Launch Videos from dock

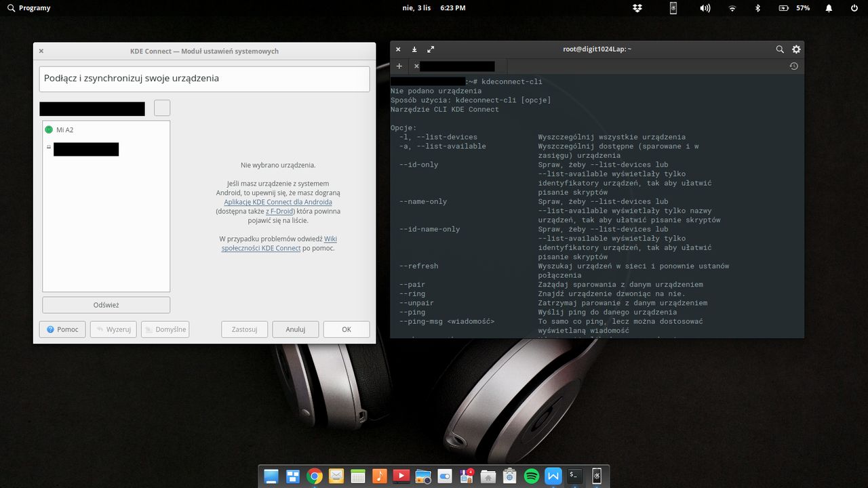pyautogui.click(x=401, y=476)
